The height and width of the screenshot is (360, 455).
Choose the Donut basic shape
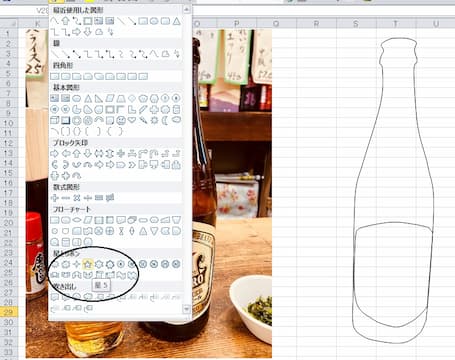click(77, 120)
